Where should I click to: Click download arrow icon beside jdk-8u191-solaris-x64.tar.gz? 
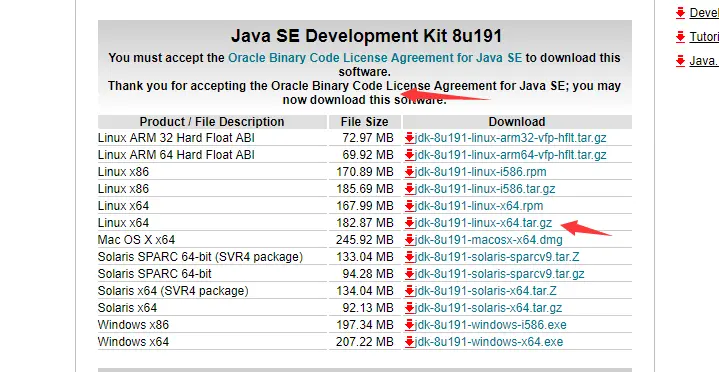pos(409,308)
